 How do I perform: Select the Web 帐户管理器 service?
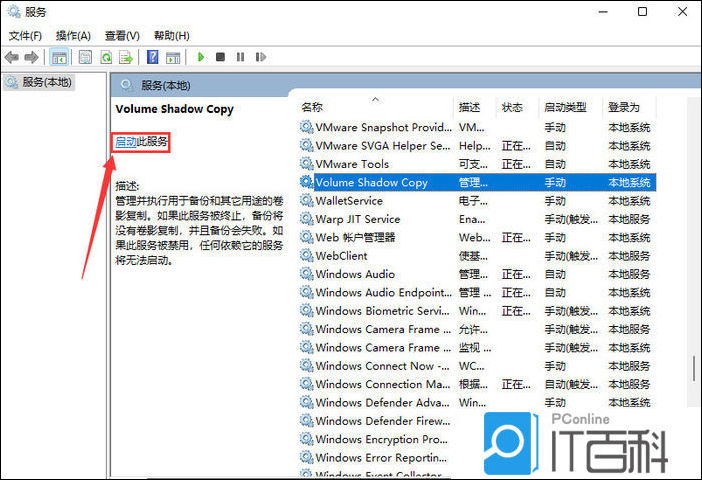[x=355, y=237]
